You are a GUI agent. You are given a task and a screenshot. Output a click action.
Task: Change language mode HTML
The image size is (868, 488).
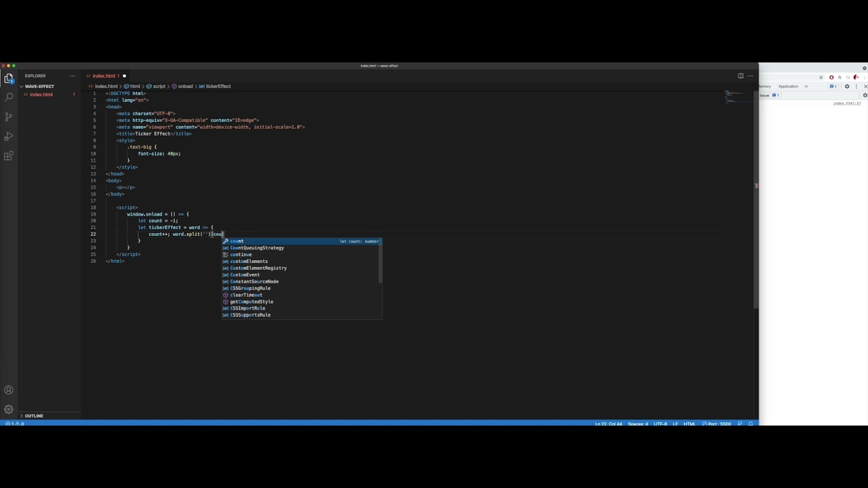tap(690, 424)
